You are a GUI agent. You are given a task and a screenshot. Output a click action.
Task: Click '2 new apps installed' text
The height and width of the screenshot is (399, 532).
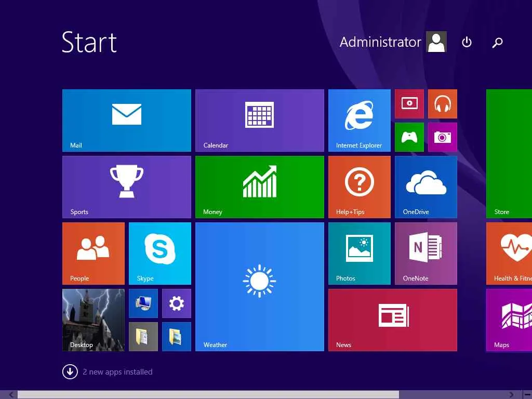tap(117, 372)
